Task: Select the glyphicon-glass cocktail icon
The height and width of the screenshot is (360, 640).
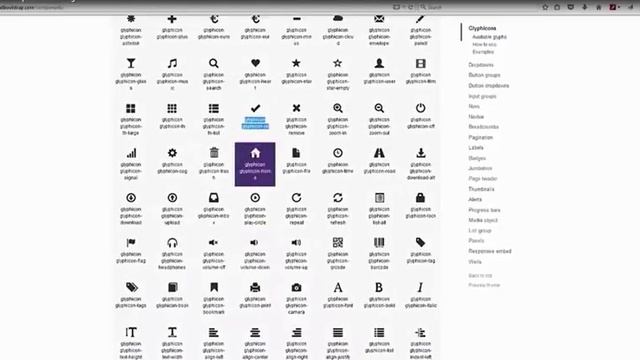Action: 131,63
